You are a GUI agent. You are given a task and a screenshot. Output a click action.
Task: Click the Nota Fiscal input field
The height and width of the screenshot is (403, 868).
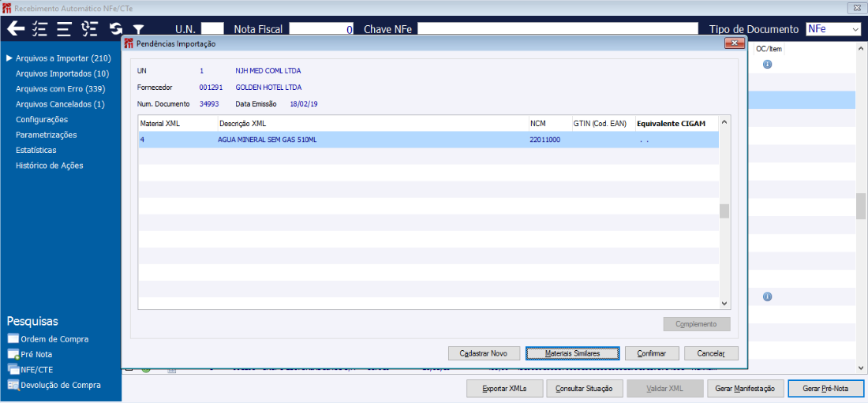coord(322,28)
